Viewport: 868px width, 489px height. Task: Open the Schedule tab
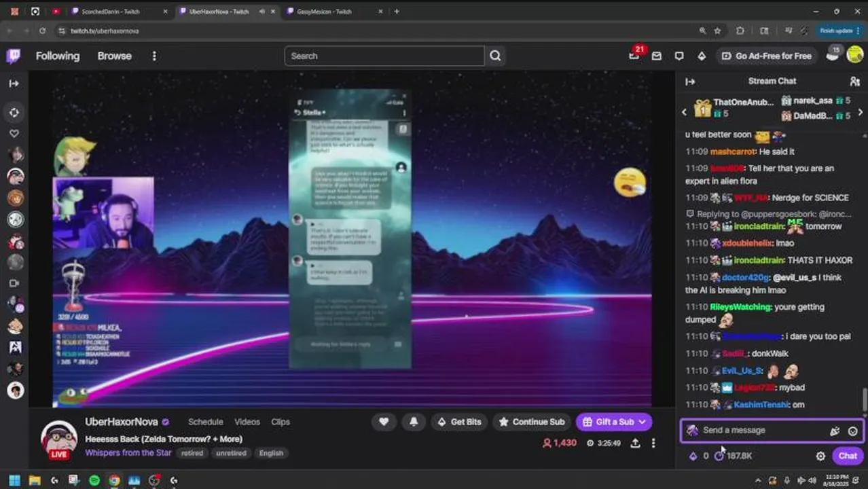tap(206, 422)
